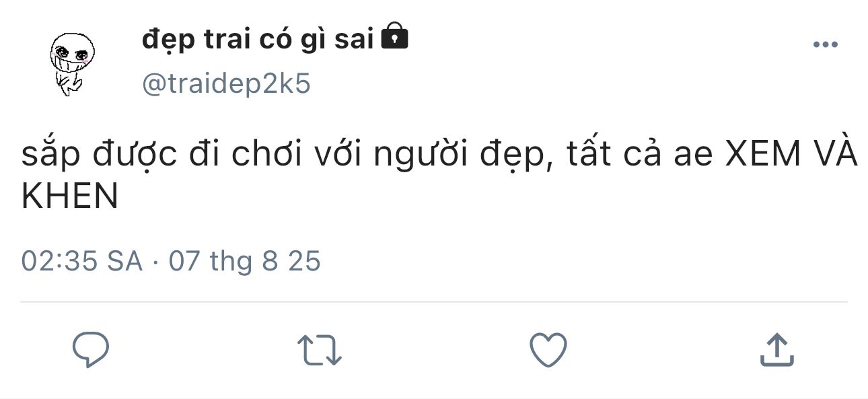Reply to the tweet via speech bubble icon
This screenshot has height=399, width=868.
(91, 350)
